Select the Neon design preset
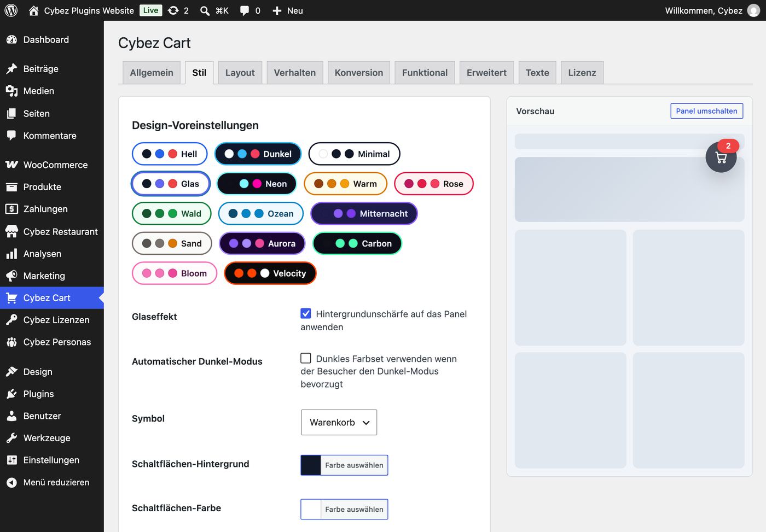Screen dimensions: 766x532 point(257,184)
